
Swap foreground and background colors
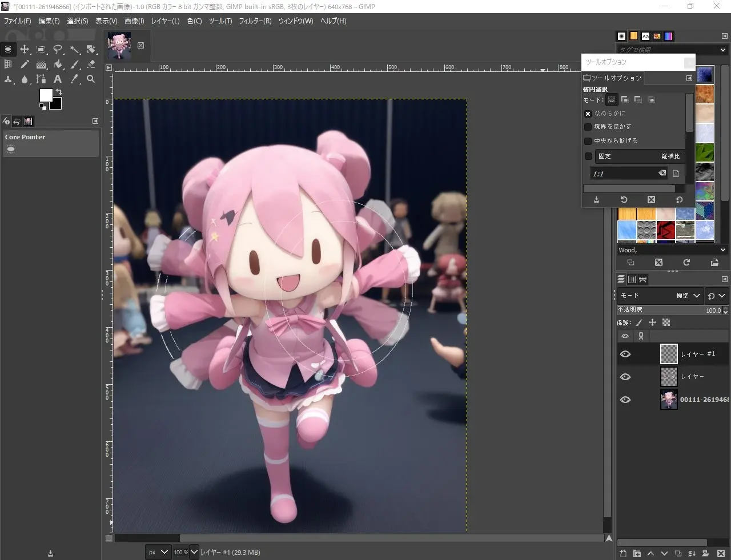click(58, 92)
